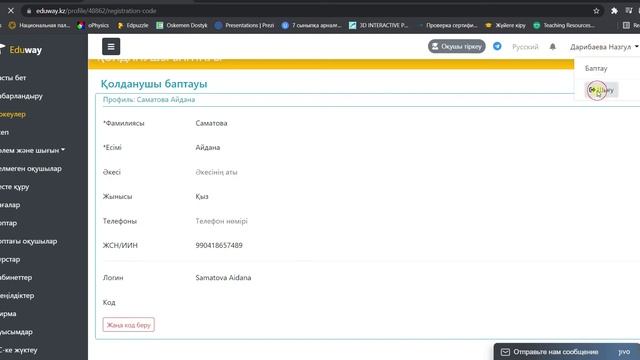Open the Oskemen Dostyk bookmark
This screenshot has height=360, width=640.
[182, 25]
